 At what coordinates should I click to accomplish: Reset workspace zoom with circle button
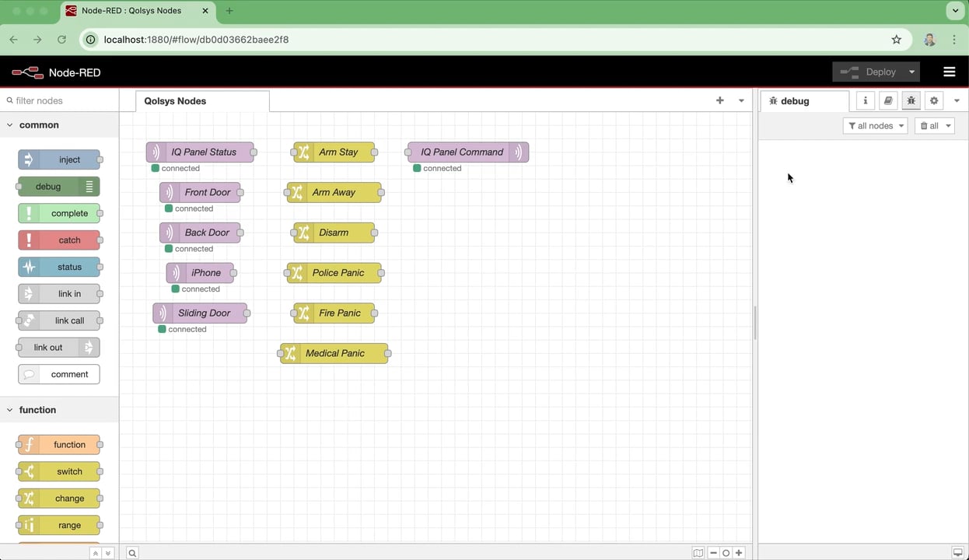[x=726, y=553]
